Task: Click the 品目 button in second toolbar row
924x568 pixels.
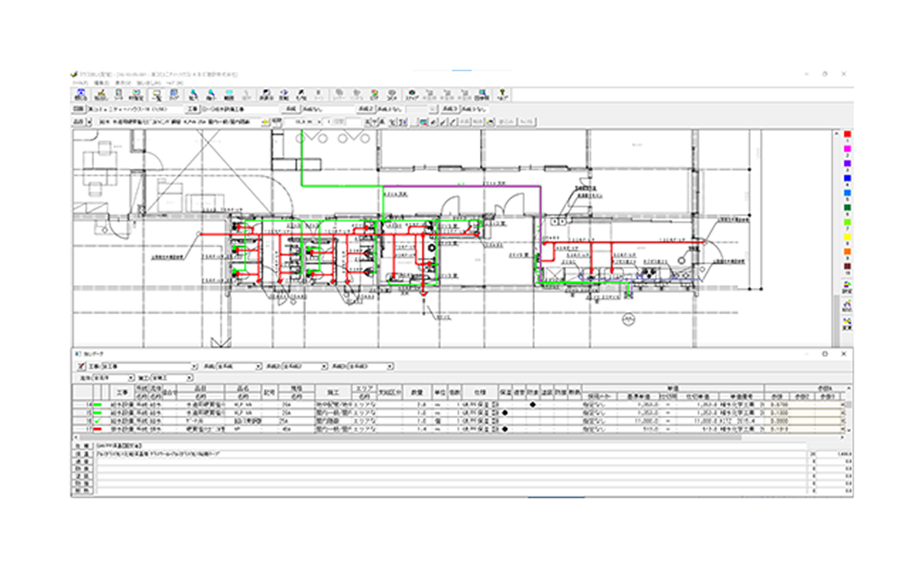Action: (79, 122)
